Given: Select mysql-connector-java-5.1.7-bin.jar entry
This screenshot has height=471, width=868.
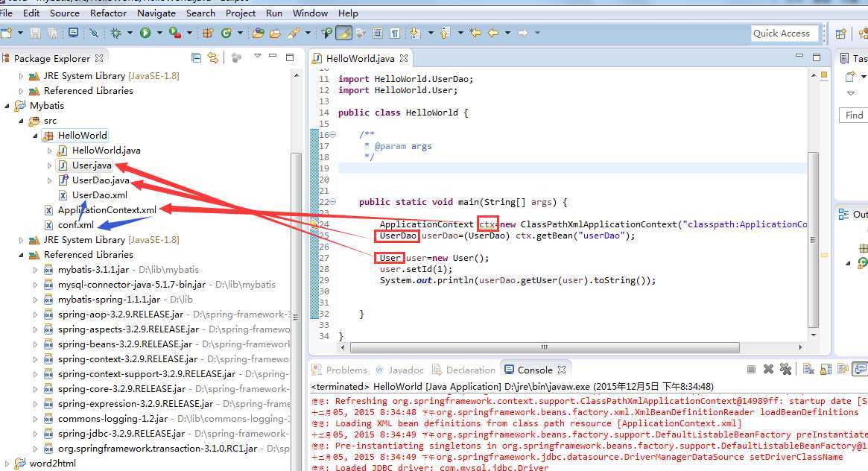Looking at the screenshot, I should (132, 285).
